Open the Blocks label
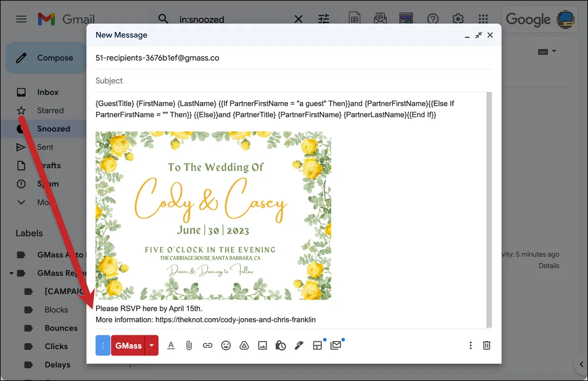Image resolution: width=588 pixels, height=381 pixels. point(56,310)
